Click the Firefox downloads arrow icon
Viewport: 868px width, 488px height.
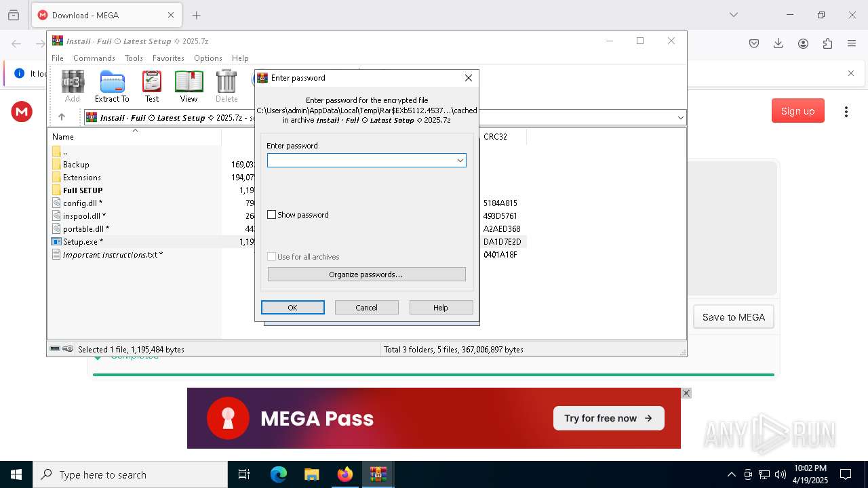pos(778,43)
